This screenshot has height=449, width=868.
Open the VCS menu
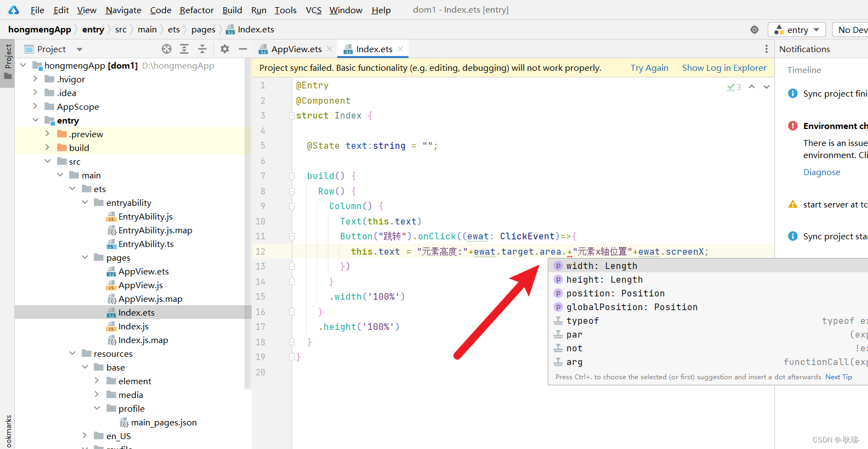click(x=314, y=10)
